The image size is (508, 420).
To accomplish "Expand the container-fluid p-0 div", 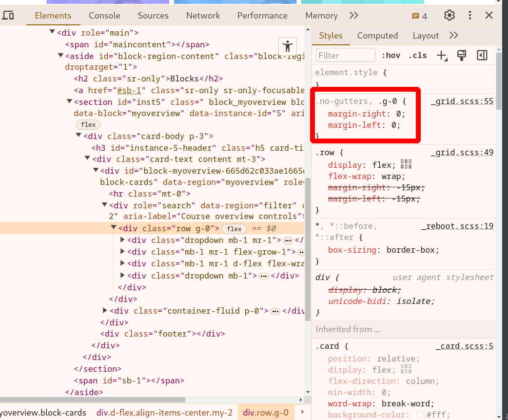I will tap(105, 310).
